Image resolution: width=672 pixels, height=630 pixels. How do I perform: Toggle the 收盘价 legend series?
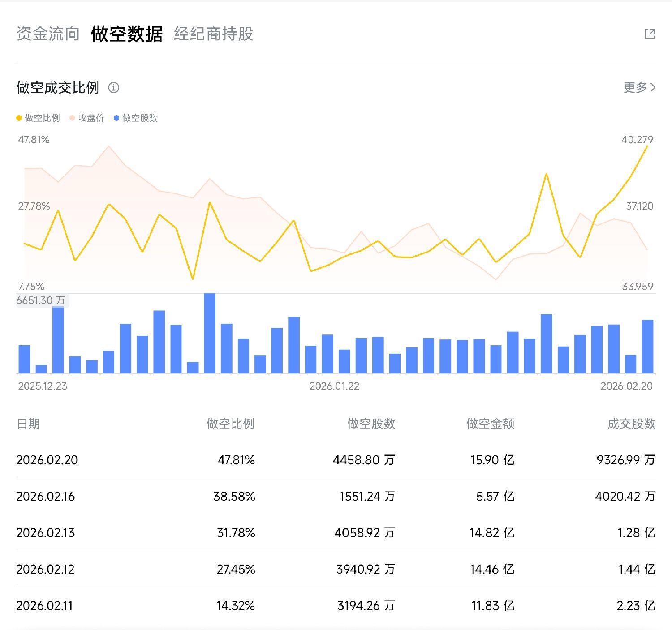(91, 118)
